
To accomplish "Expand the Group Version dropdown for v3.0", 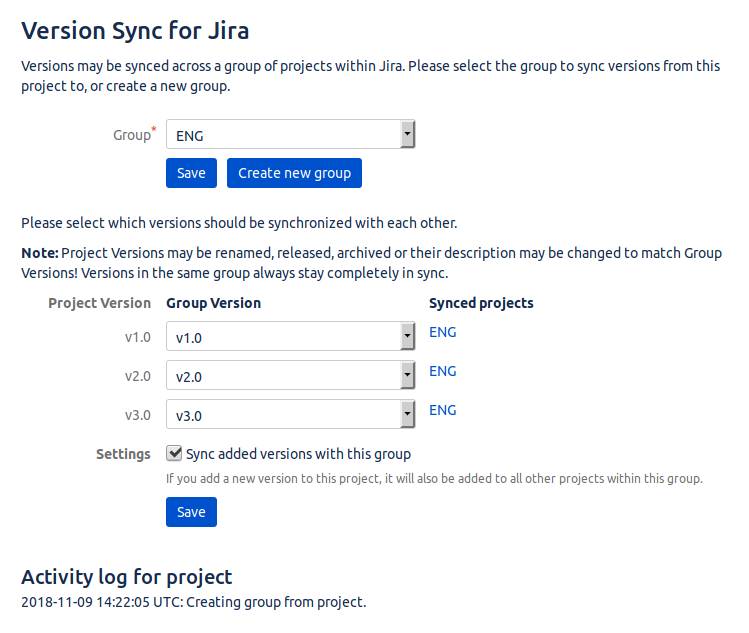I will click(290, 415).
